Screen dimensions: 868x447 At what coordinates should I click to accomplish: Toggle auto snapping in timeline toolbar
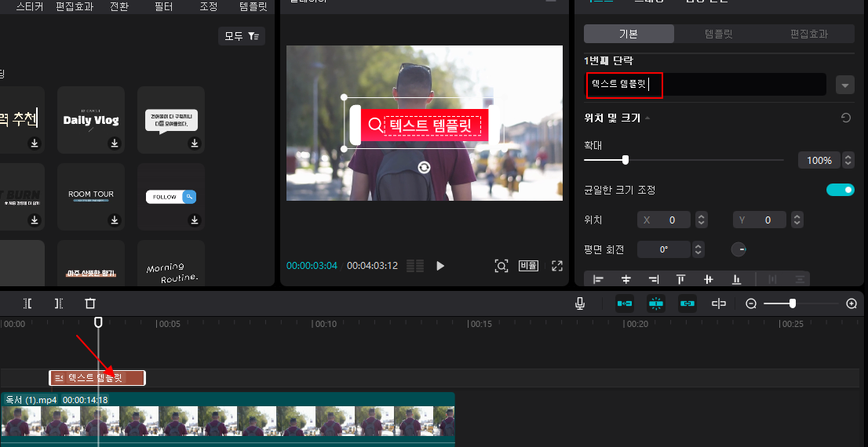pos(656,303)
